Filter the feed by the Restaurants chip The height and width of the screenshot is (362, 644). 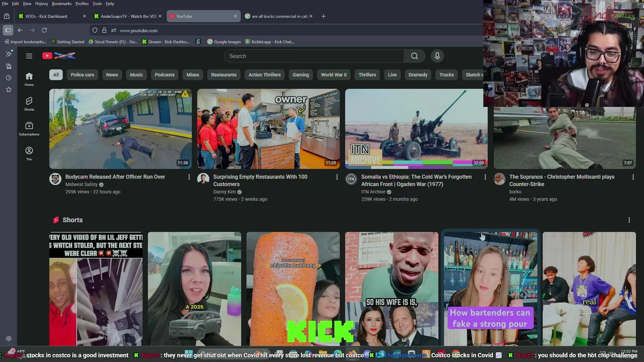[x=224, y=75]
